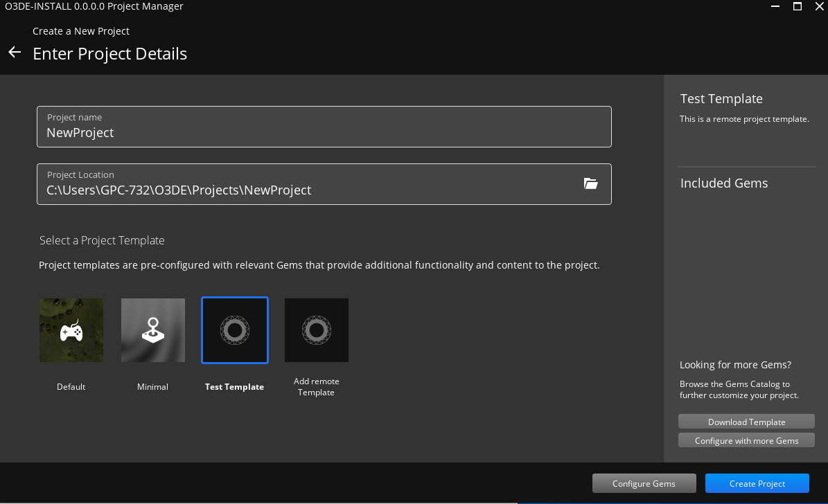Click the back arrow to previous screen
Viewport: 828px width, 504px height.
(x=15, y=52)
